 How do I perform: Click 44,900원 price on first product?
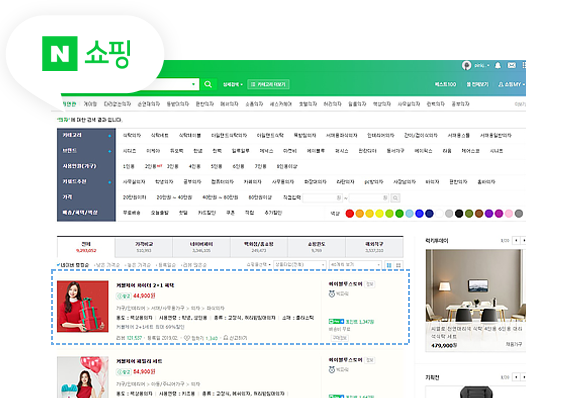[144, 296]
